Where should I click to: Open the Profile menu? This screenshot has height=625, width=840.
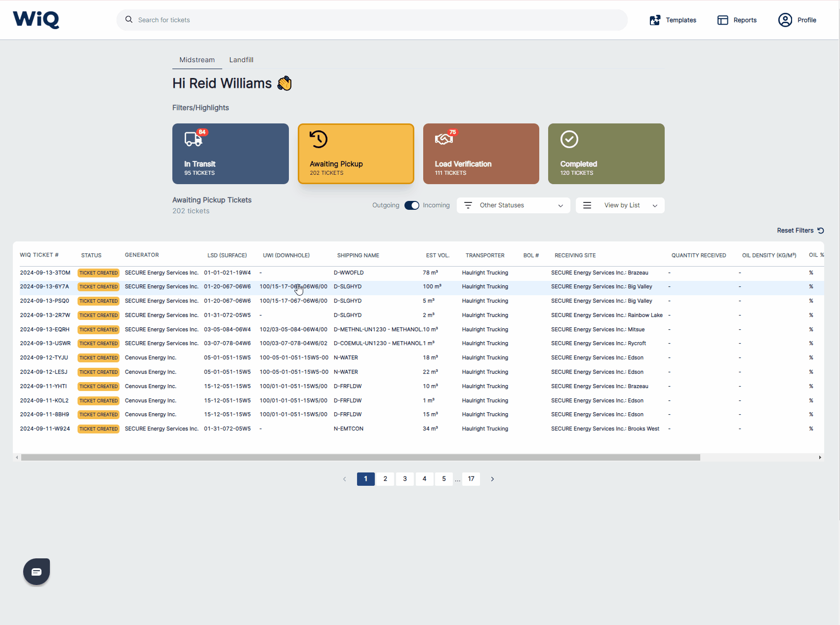797,20
